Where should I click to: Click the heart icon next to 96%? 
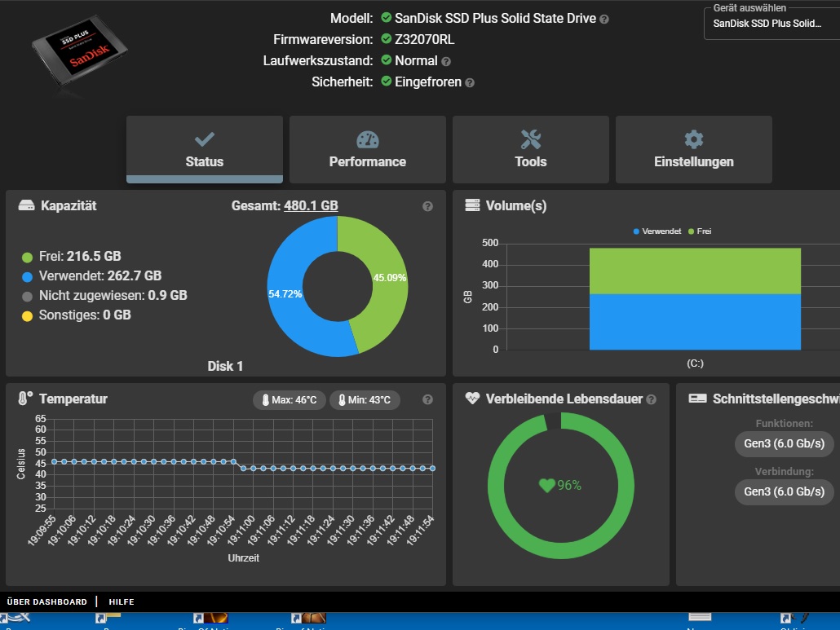546,486
